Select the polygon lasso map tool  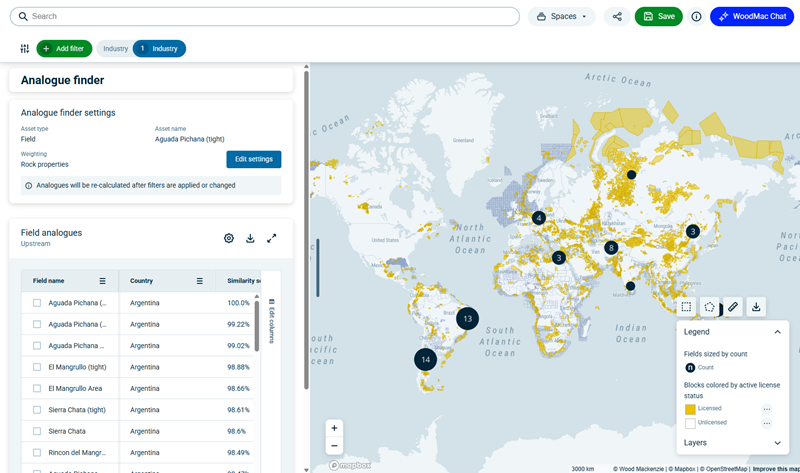click(x=709, y=307)
